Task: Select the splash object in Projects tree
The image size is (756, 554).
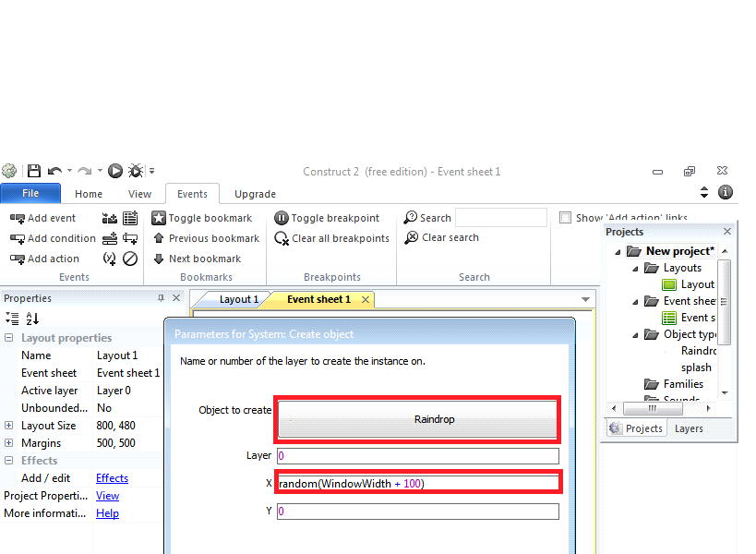Action: tap(696, 367)
